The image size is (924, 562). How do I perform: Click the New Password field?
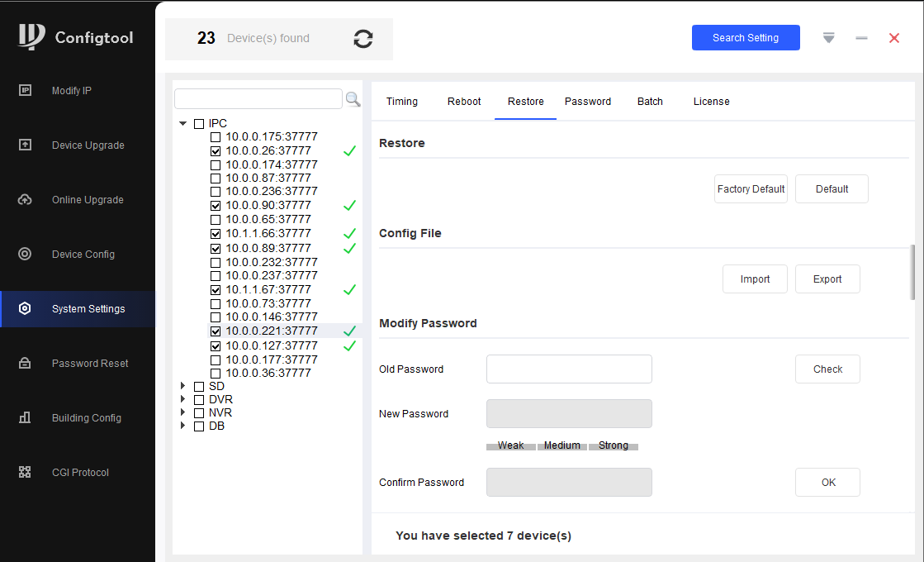pos(569,413)
